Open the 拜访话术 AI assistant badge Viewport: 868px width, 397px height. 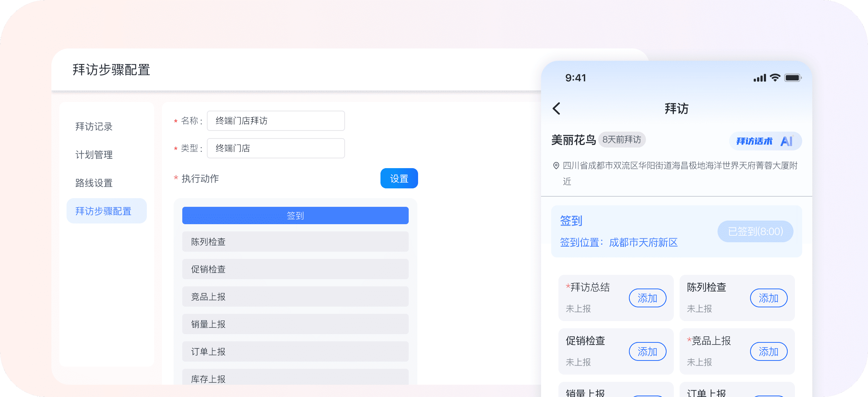(765, 141)
